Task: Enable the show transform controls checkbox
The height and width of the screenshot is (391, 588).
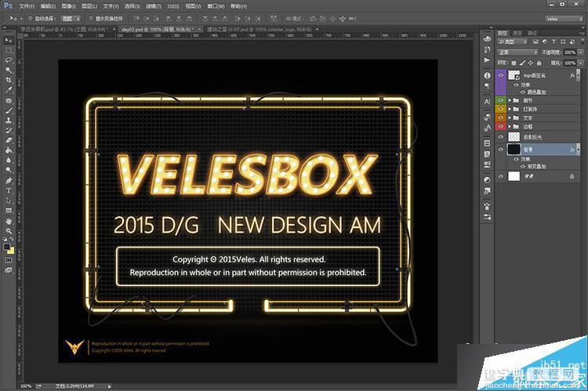Action: 90,18
